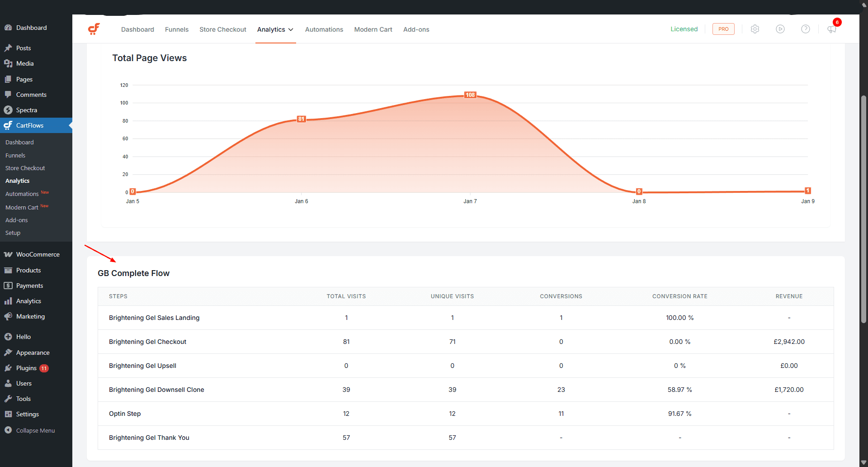Click the PRO badge button
868x467 pixels.
click(x=723, y=29)
